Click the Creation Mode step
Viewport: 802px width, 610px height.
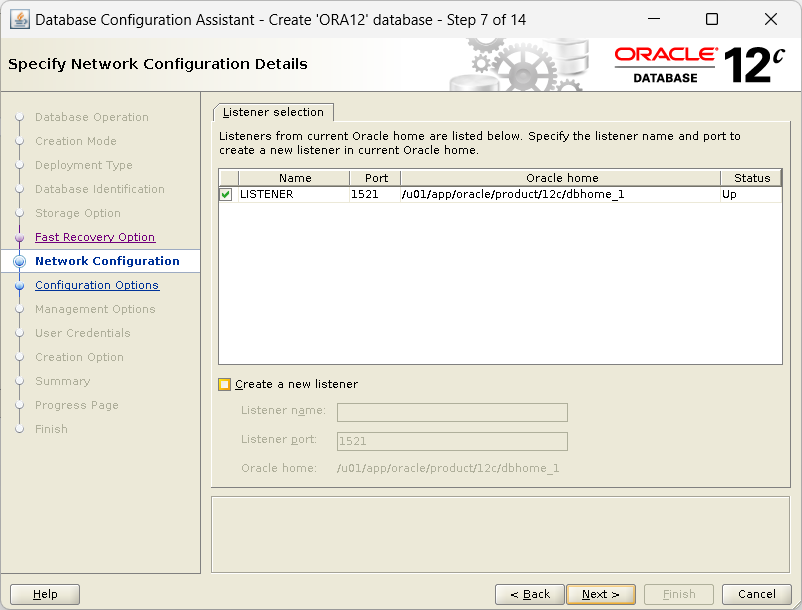point(76,141)
